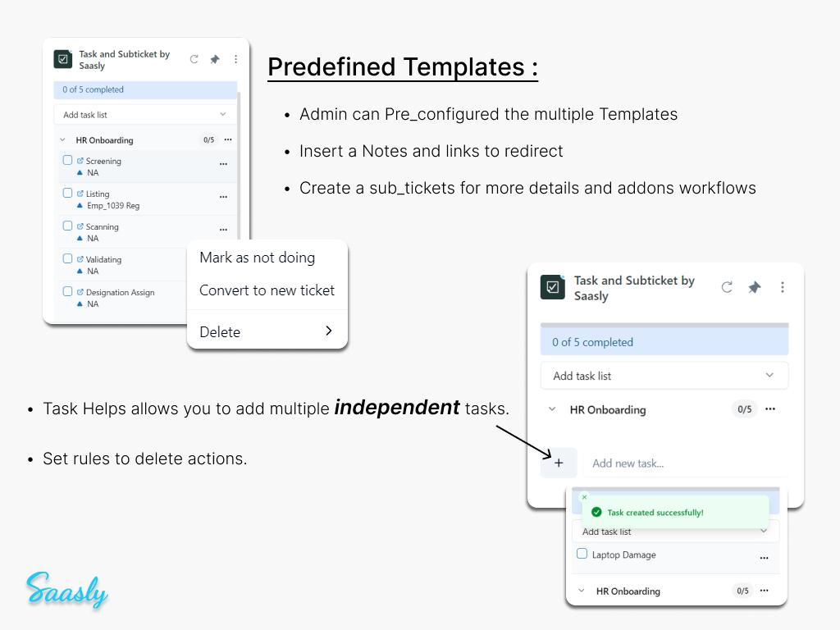The width and height of the screenshot is (840, 630).
Task: Click the Add new task input field
Action: [685, 463]
